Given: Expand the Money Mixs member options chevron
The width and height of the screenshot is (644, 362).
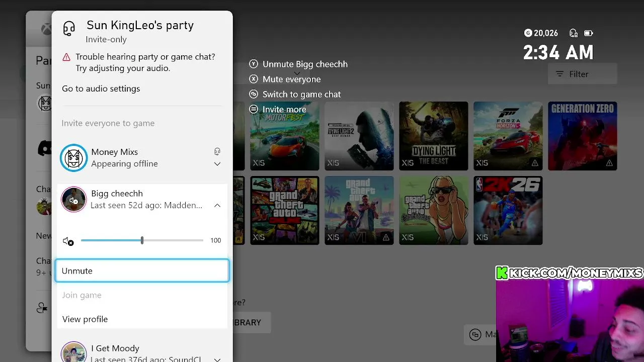Looking at the screenshot, I should [217, 164].
